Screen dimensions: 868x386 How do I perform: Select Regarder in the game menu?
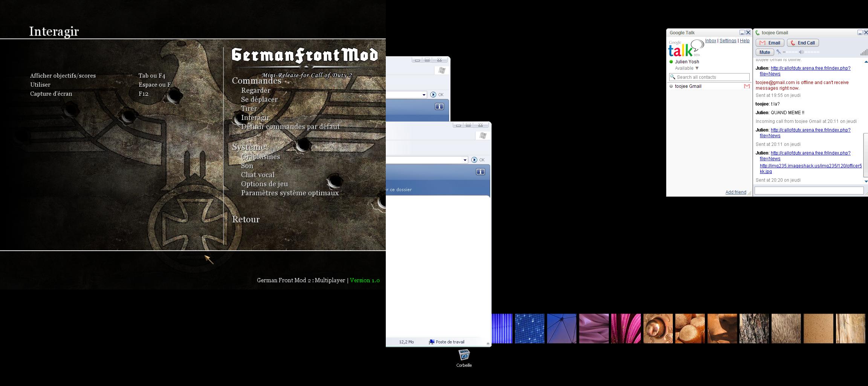(x=255, y=90)
